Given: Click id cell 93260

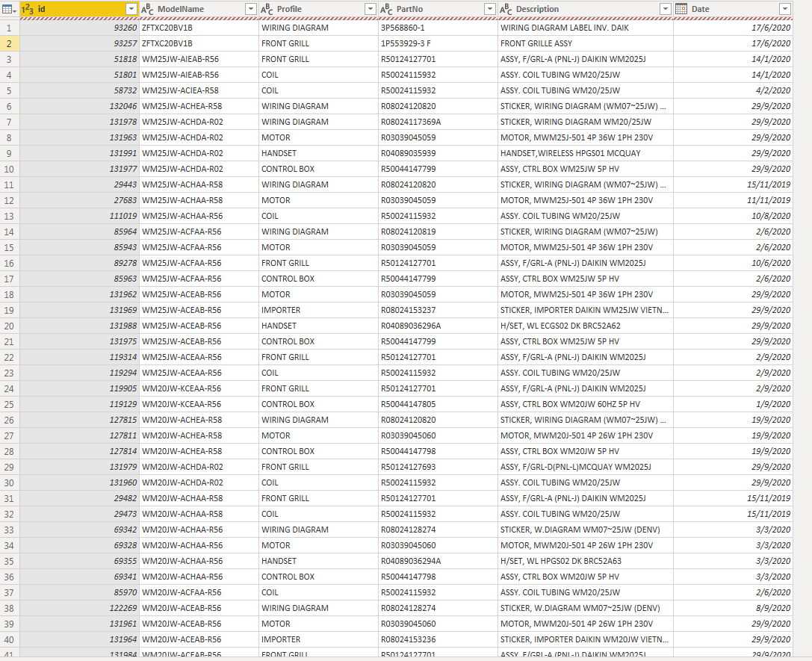Looking at the screenshot, I should pyautogui.click(x=79, y=28).
